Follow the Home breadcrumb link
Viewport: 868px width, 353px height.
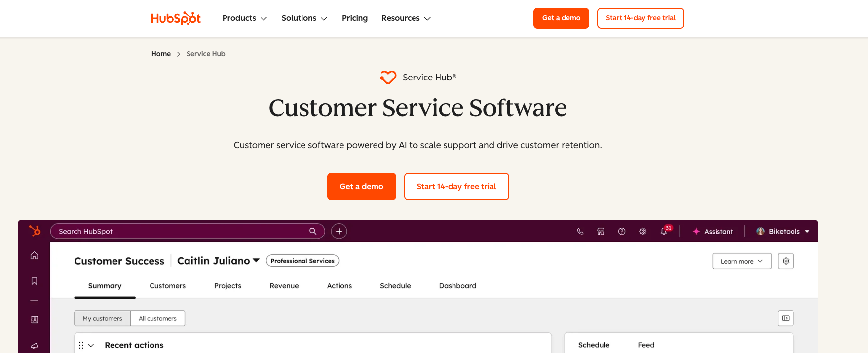click(161, 54)
